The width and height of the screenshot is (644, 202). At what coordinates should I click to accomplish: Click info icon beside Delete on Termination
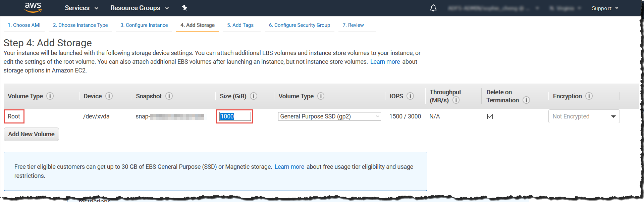pos(526,100)
